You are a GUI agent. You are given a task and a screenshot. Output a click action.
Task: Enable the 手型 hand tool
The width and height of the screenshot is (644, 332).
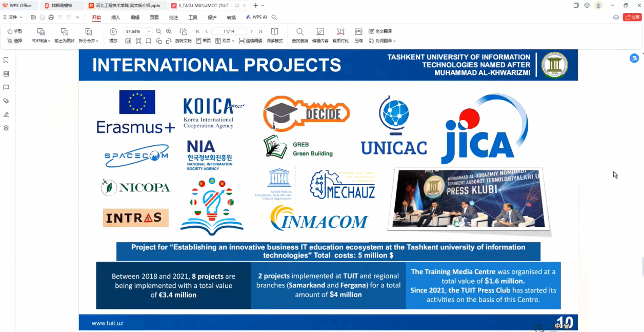click(x=15, y=32)
